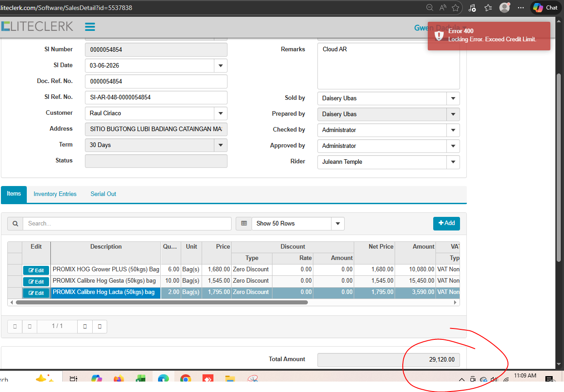Viewport: 564px width, 392px height.
Task: Open the Sold by dropdown
Action: pos(453,98)
